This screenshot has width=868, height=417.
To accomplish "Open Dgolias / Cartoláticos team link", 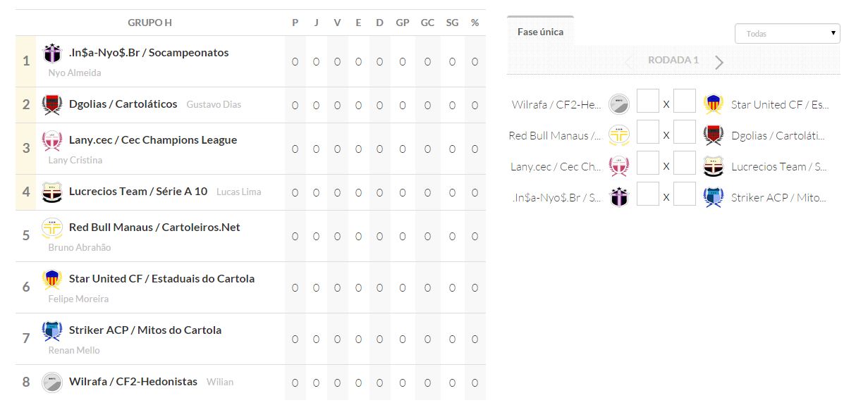I will click(123, 104).
